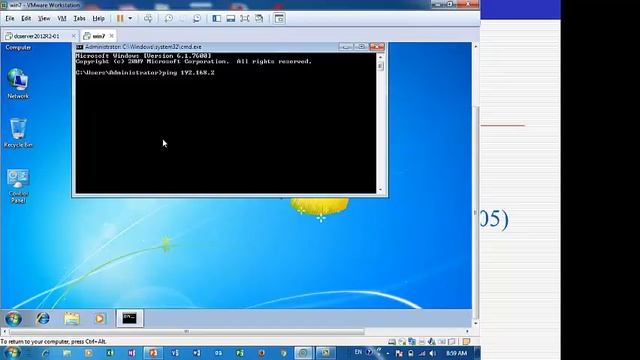Open Firefox on the host taskbar
The width and height of the screenshot is (640, 360).
[261, 353]
